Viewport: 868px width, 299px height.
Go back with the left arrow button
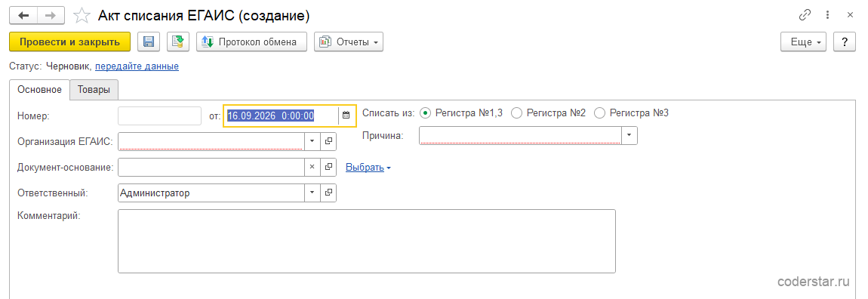pos(23,16)
